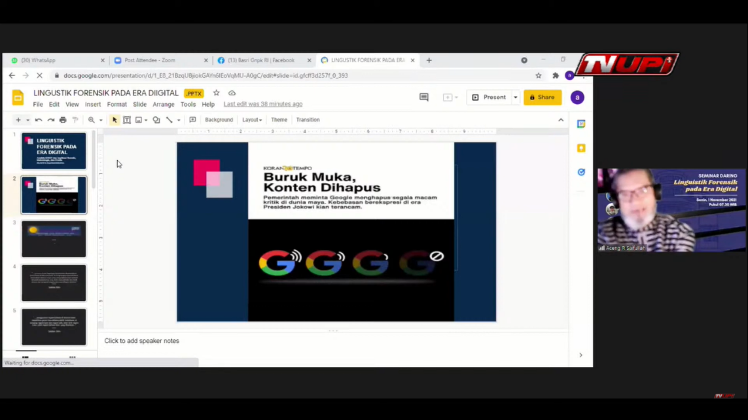Screen dimensions: 748x420
Task: Select 'Buruk Muka, Konten Dihapus' headline on slide
Action: (322, 182)
